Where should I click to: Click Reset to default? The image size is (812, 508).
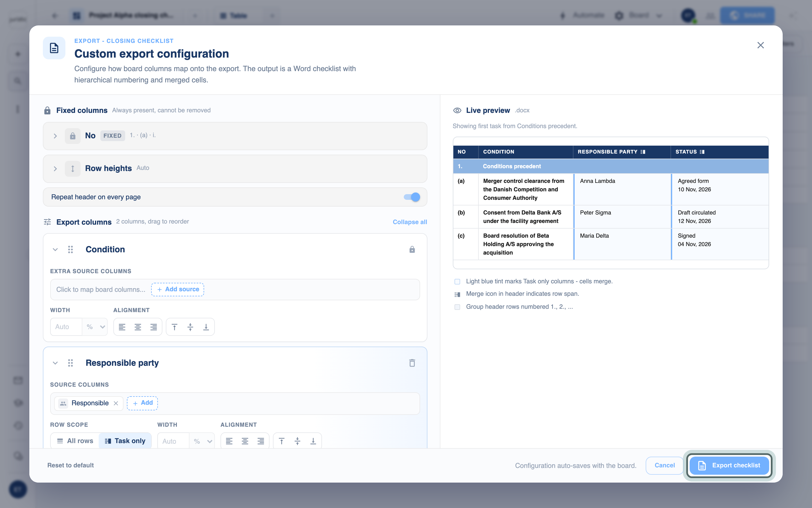pos(70,465)
